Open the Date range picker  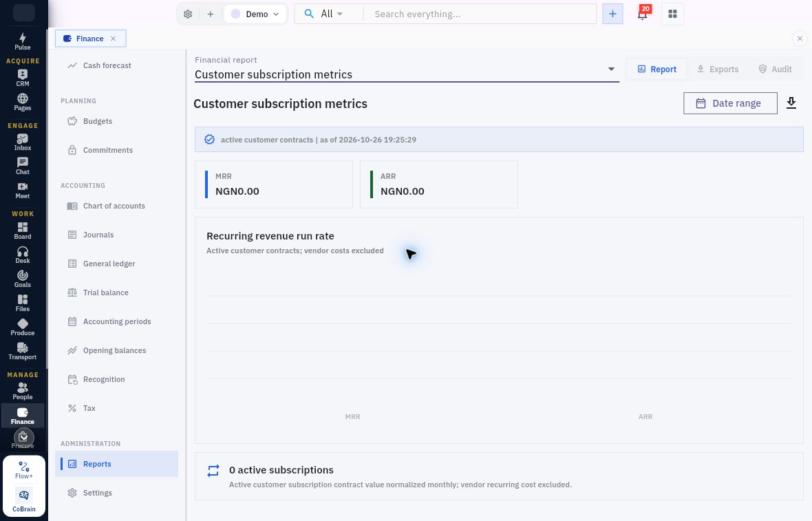click(730, 103)
